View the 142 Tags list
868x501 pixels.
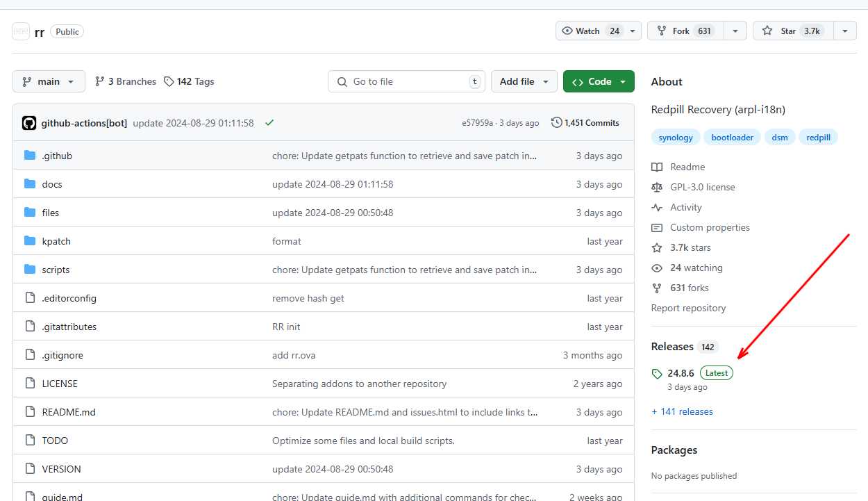click(189, 81)
